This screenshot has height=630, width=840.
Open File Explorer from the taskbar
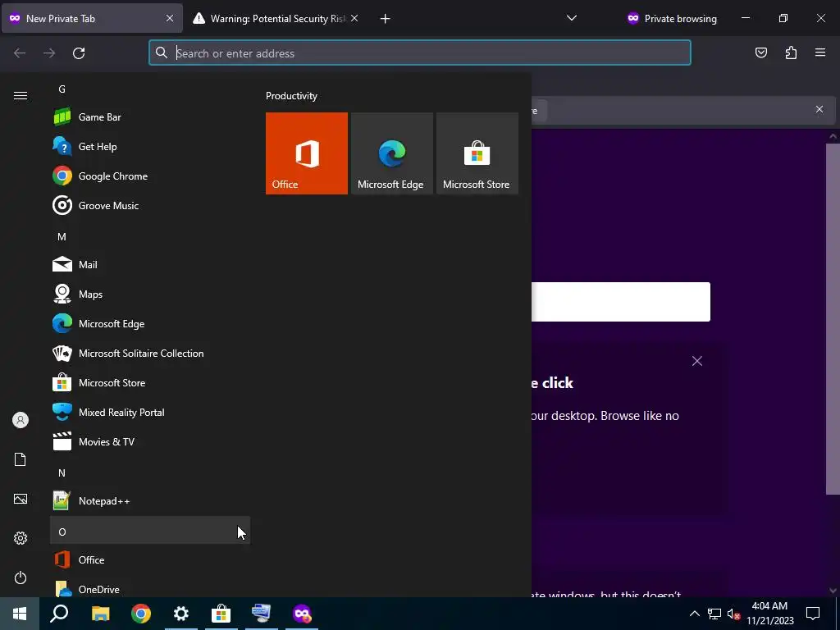[100, 614]
